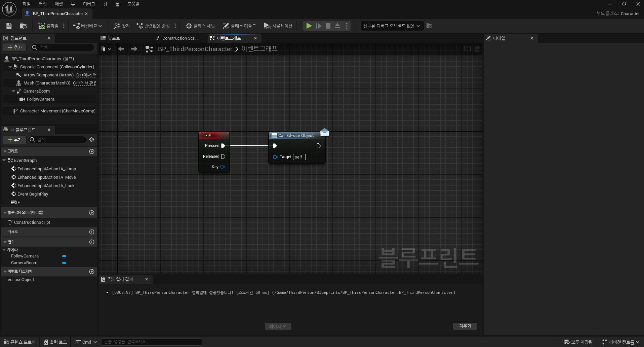This screenshot has height=347, width=644.
Task: Open the 페이지 dropdown in compiler results
Action: pos(278,326)
